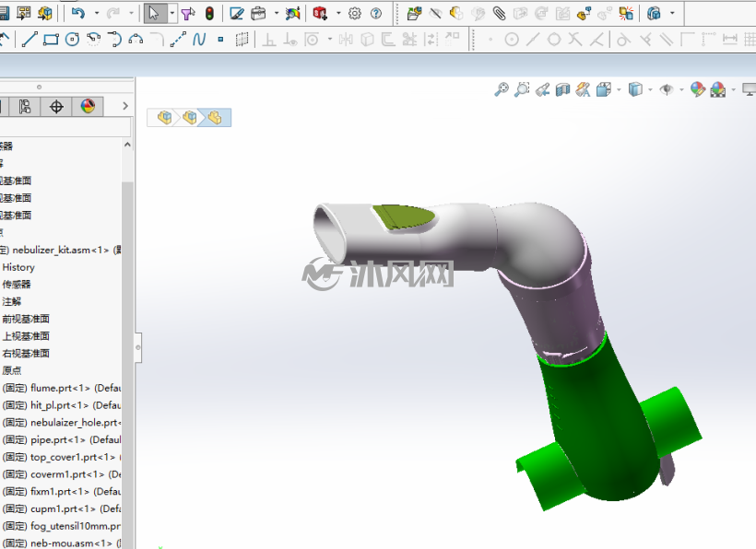Toggle the Hide/Show Components crossed-eye icon
Viewport: 756px width, 549px height.
pos(435,14)
